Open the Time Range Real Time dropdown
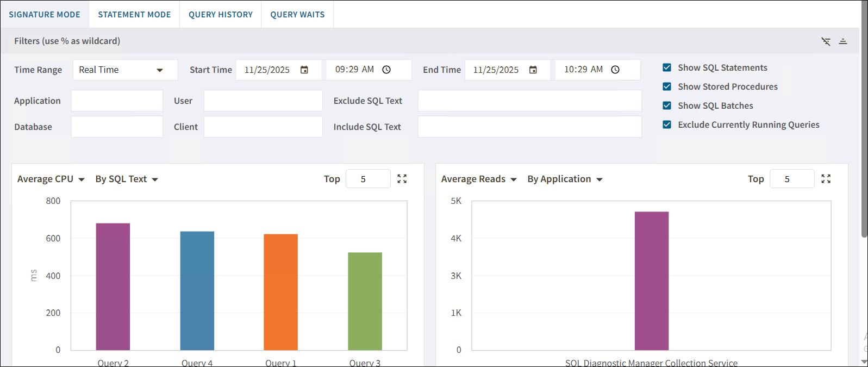 click(125, 70)
